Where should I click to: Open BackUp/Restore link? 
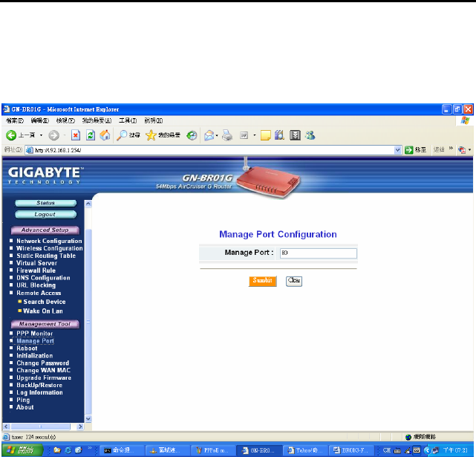pos(39,385)
